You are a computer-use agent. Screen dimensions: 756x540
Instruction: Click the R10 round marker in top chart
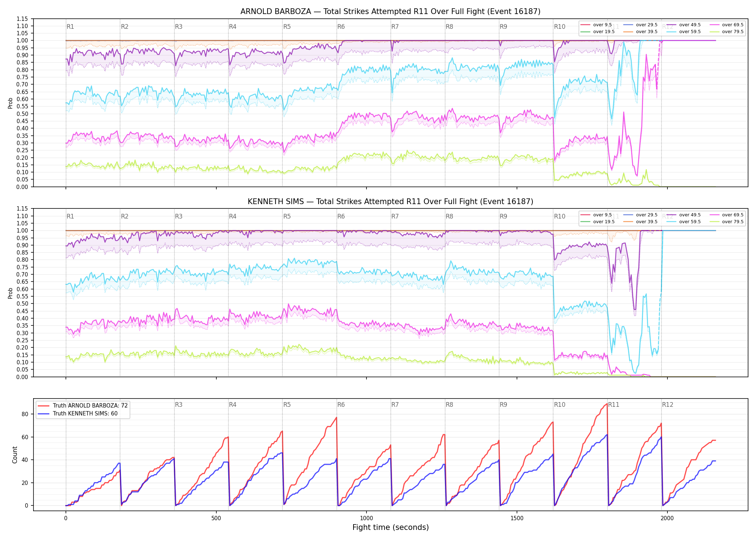[559, 27]
